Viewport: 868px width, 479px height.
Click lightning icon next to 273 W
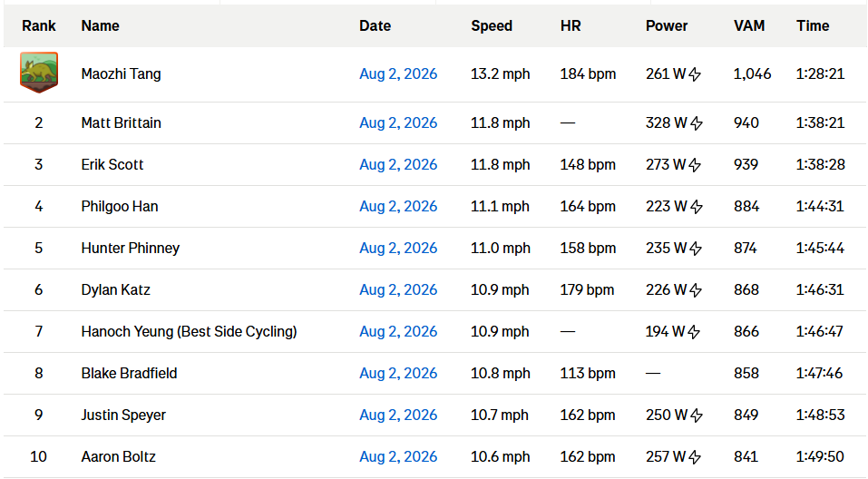tap(695, 165)
